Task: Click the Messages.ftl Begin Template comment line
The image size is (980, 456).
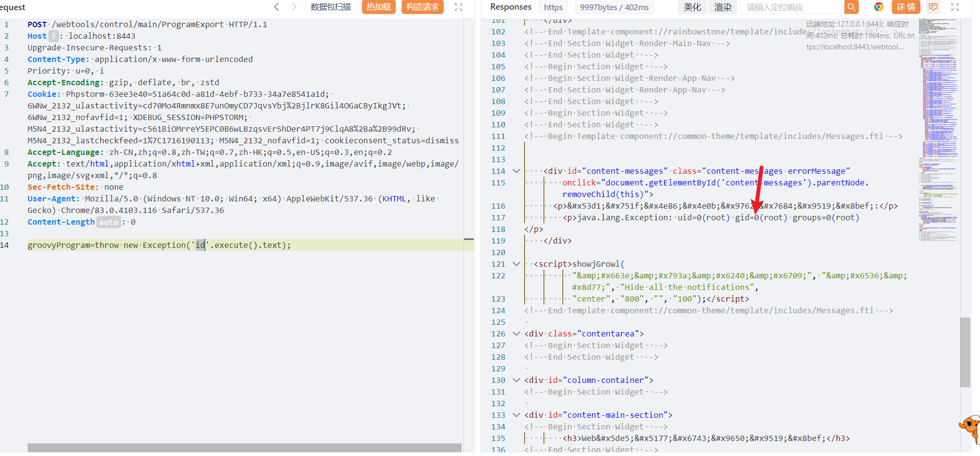Action: click(x=713, y=136)
